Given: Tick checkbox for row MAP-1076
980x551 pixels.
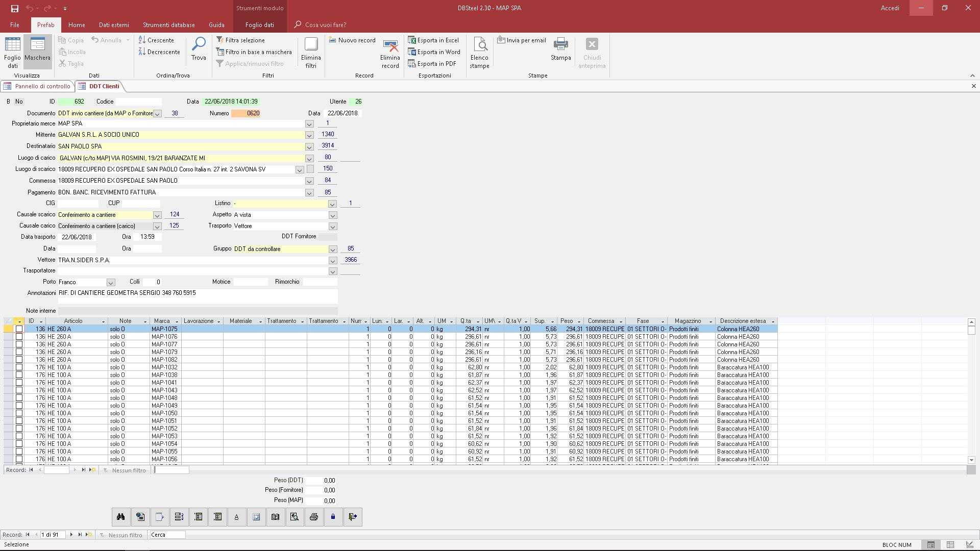Looking at the screenshot, I should 19,337.
